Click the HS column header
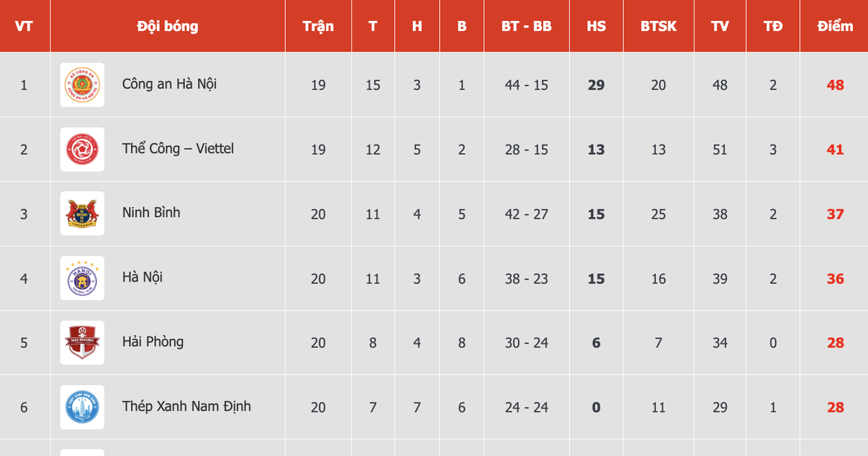 (596, 26)
